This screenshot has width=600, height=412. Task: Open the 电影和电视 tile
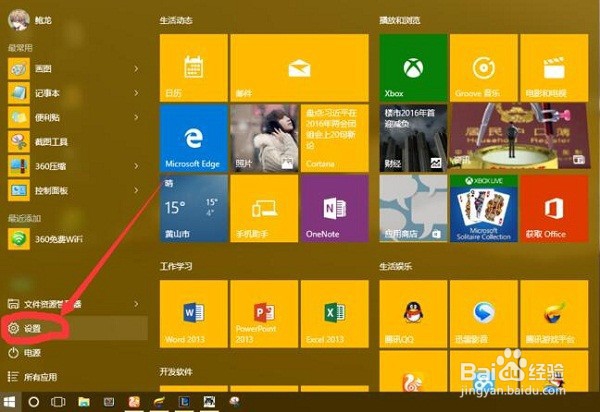tap(554, 68)
